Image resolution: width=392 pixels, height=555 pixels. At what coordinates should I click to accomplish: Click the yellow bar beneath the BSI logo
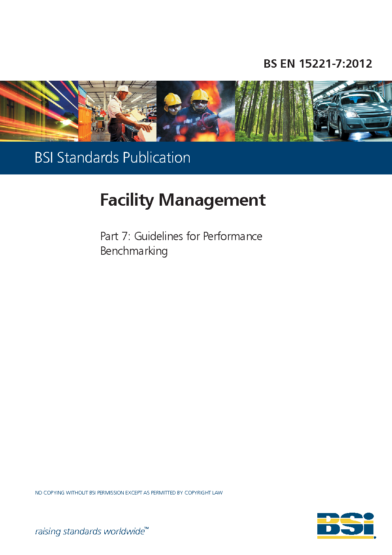coord(346,537)
